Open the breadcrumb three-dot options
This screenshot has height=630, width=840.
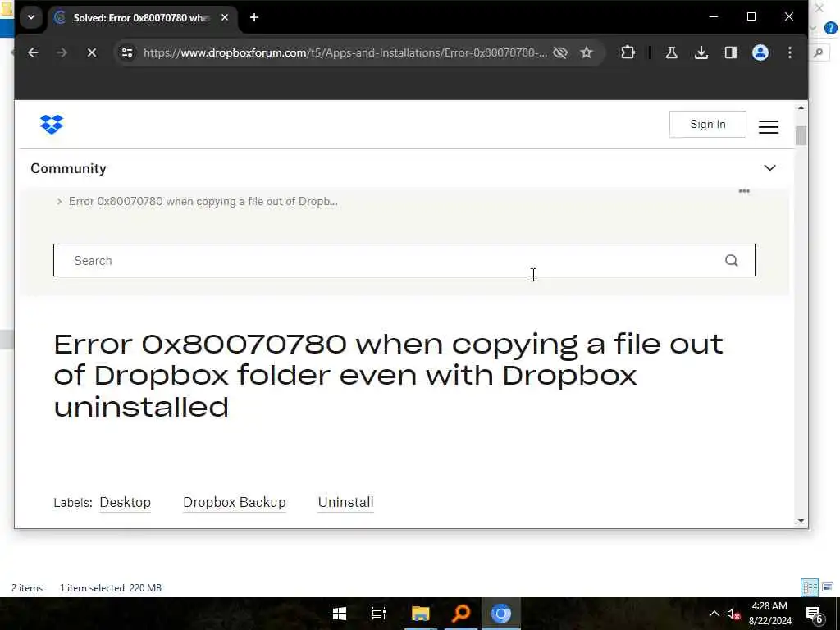point(744,190)
